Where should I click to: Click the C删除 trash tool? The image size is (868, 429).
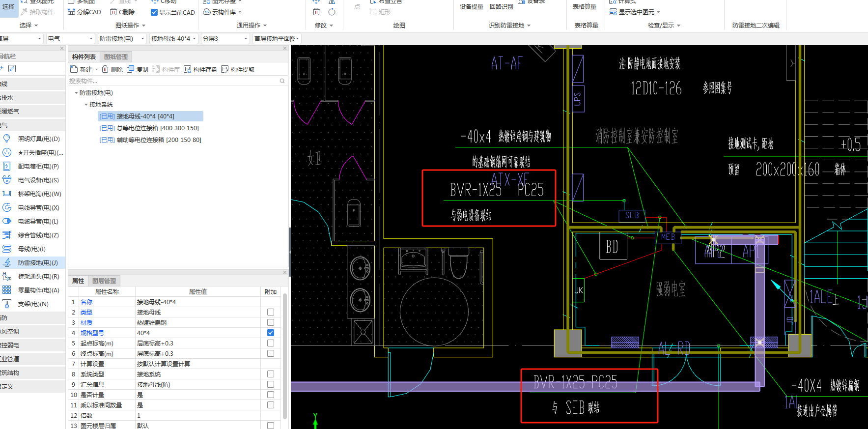[122, 12]
